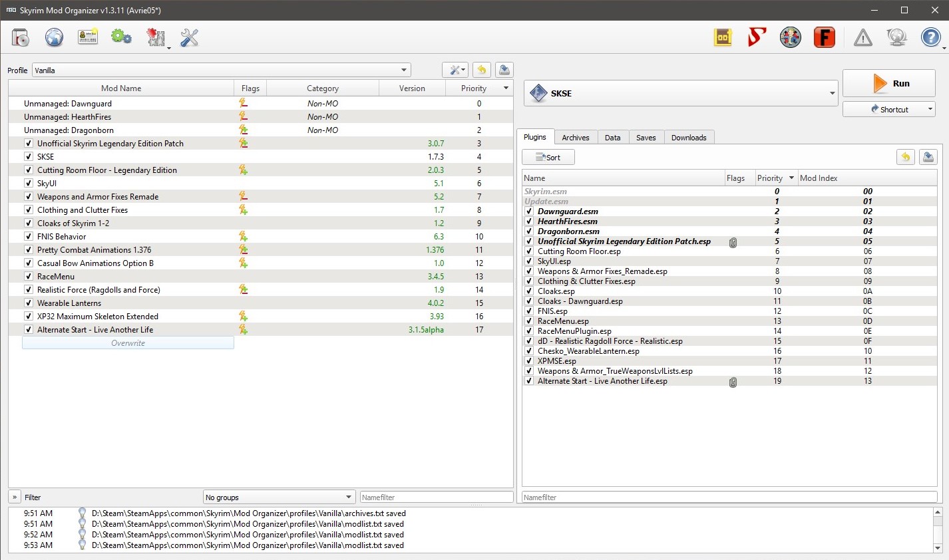Sort plugins by Mod Index column header
The image size is (949, 560).
tap(868, 178)
